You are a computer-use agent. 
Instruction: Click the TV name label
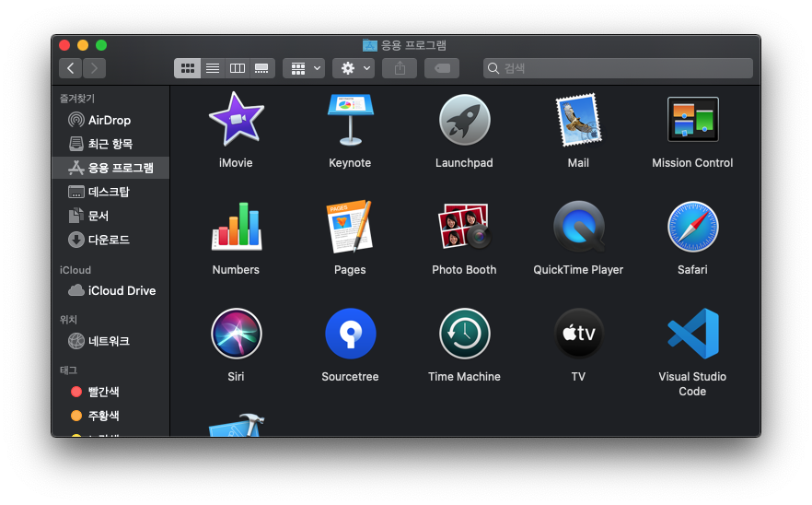click(578, 376)
